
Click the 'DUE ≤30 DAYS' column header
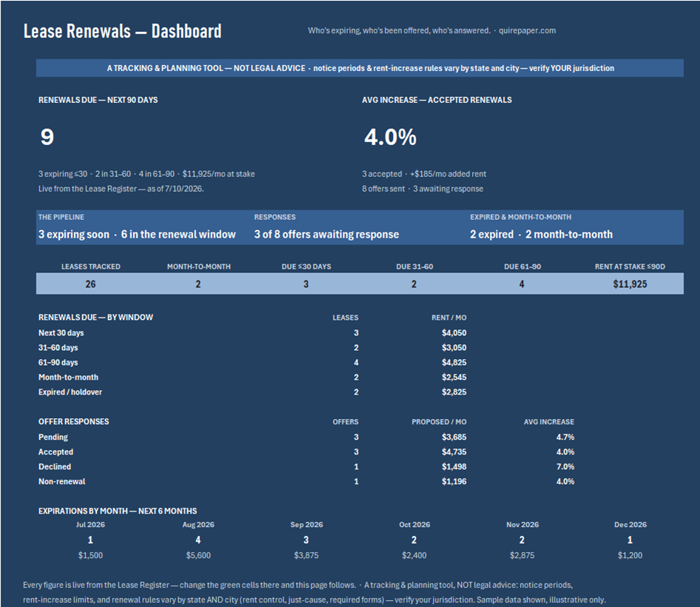[x=306, y=266]
